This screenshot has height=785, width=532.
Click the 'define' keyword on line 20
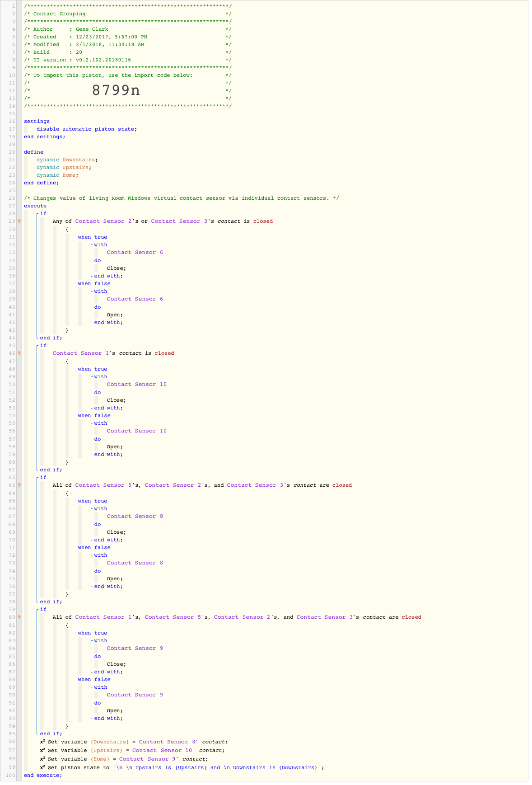(34, 152)
